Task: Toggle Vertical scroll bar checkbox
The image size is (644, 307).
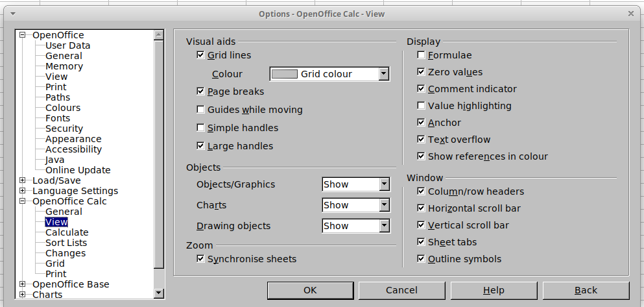Action: (x=421, y=225)
